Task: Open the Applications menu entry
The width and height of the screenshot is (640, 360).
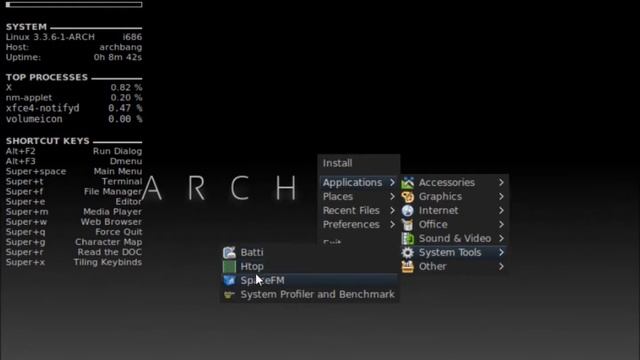Action: (359, 182)
